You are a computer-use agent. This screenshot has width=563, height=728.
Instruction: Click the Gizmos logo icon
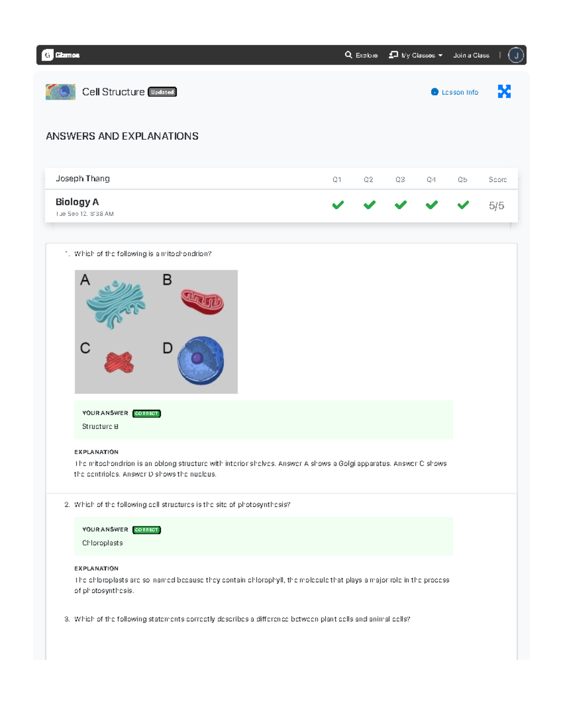coord(47,55)
